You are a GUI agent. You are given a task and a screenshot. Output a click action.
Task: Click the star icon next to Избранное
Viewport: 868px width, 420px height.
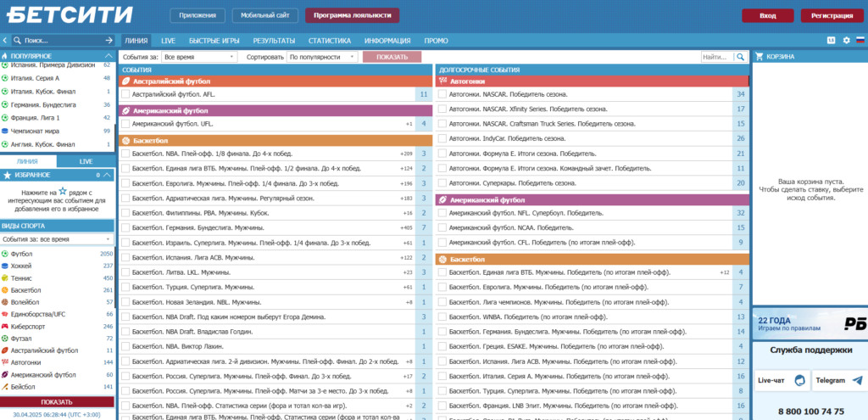pos(7,175)
